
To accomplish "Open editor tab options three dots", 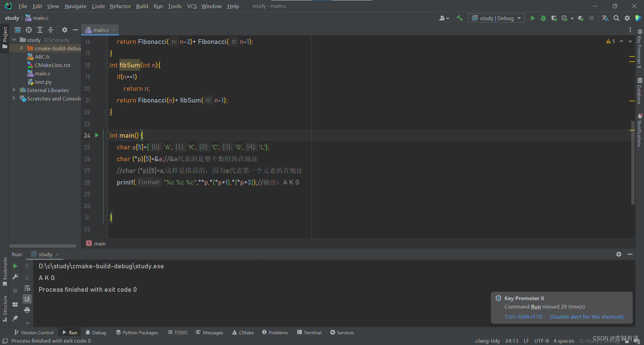I will point(630,30).
